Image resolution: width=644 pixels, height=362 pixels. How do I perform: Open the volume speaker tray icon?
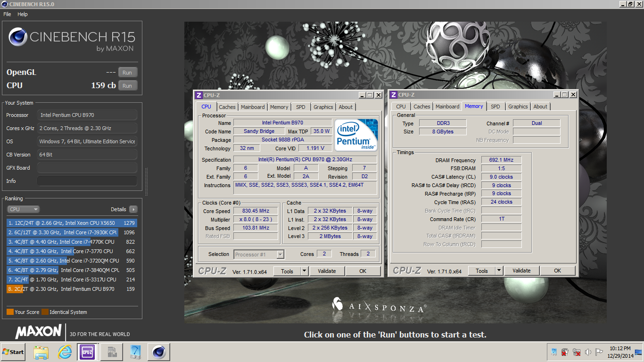tap(588, 352)
